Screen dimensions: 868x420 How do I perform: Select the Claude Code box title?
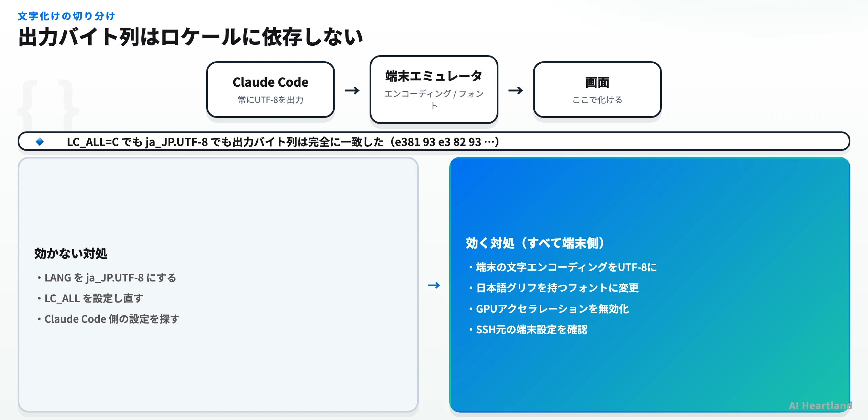(271, 82)
